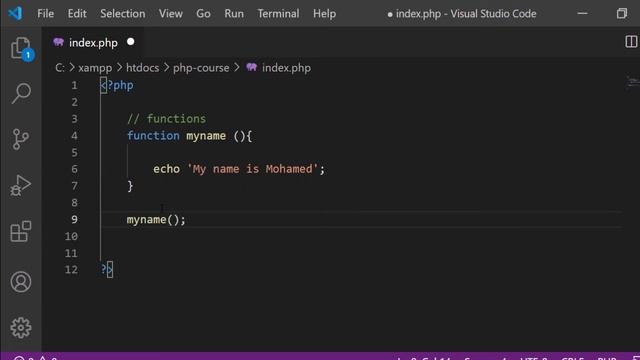Click the 'myname();' call on line 9
The image size is (640, 360).
point(156,220)
